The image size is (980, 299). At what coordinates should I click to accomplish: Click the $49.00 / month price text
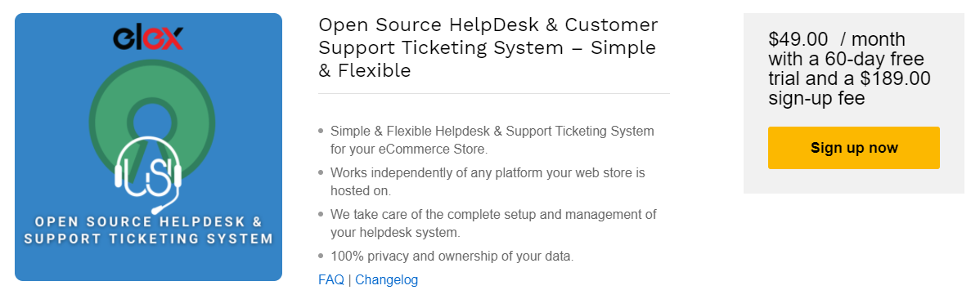(837, 40)
